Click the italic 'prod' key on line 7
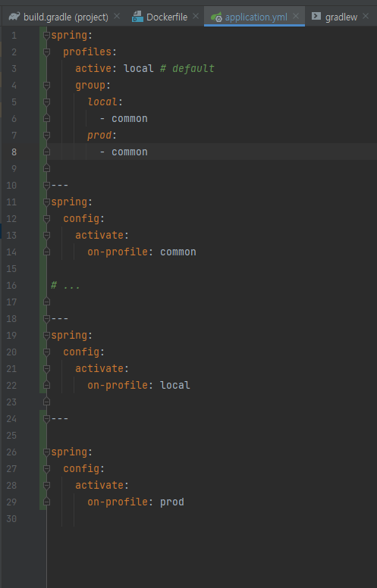The width and height of the screenshot is (377, 588). tap(99, 136)
